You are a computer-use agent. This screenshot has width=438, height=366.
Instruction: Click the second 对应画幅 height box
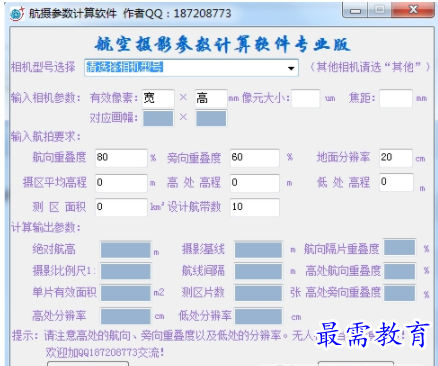tap(211, 119)
